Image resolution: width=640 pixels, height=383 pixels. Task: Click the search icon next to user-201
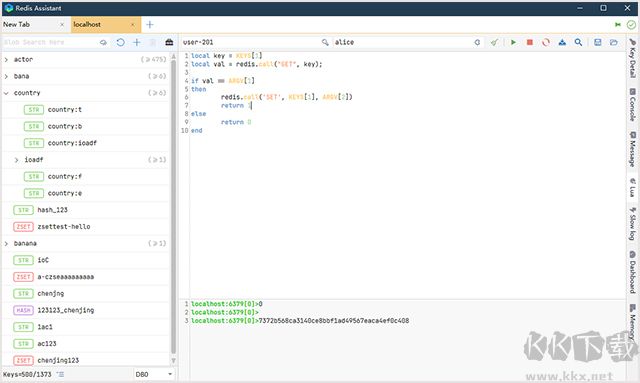coord(325,42)
